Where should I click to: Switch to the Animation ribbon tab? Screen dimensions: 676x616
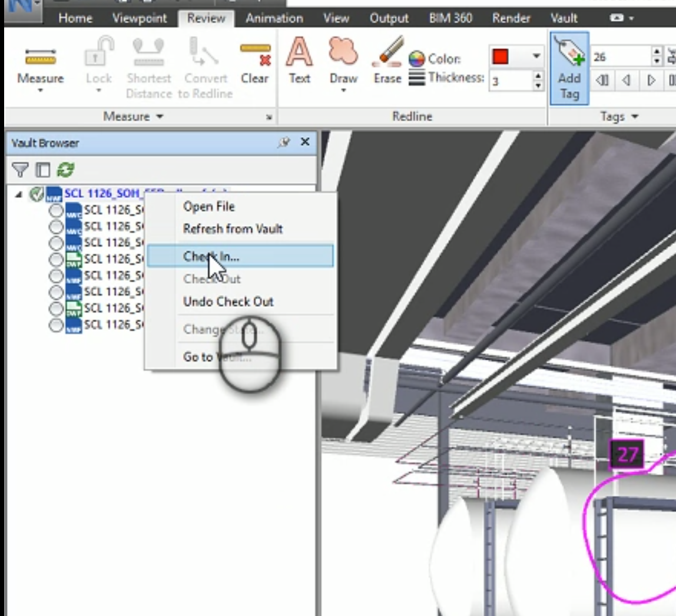(x=273, y=18)
